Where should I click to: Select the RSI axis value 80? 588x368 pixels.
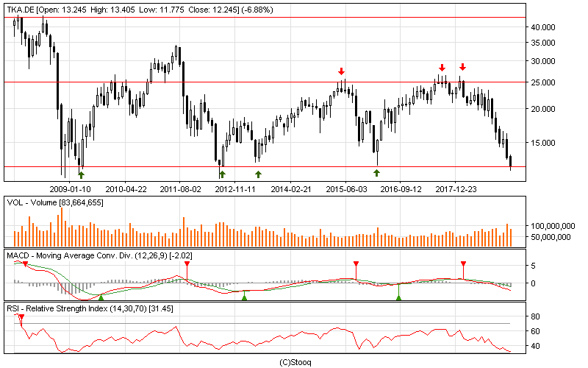click(536, 316)
